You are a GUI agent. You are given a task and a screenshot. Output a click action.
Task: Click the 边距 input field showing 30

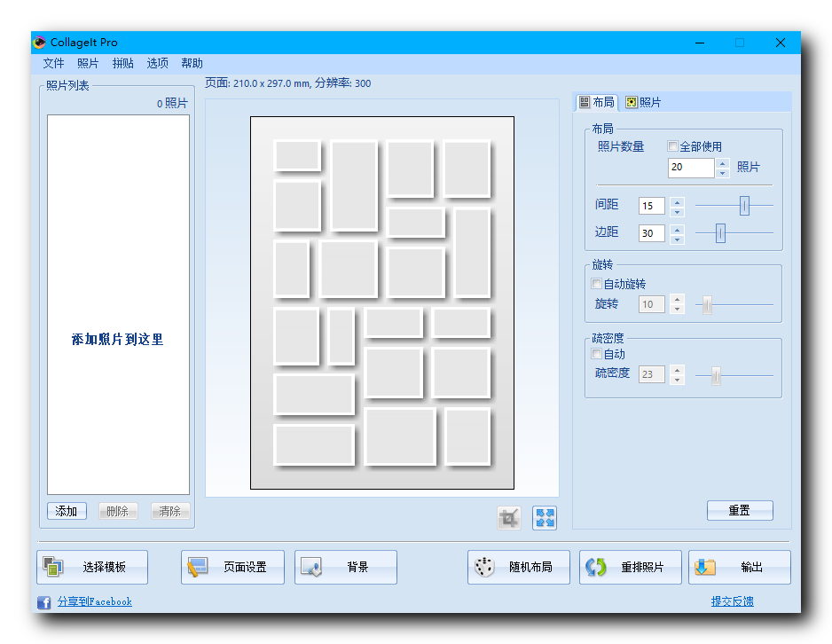(x=652, y=233)
